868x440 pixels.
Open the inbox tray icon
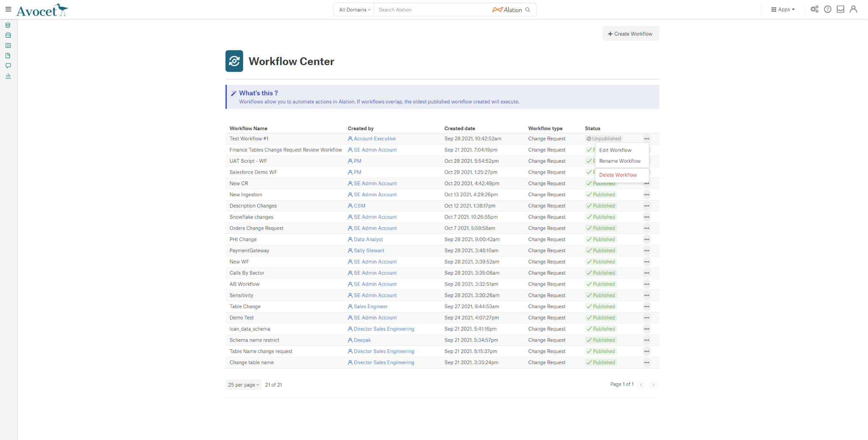point(840,9)
